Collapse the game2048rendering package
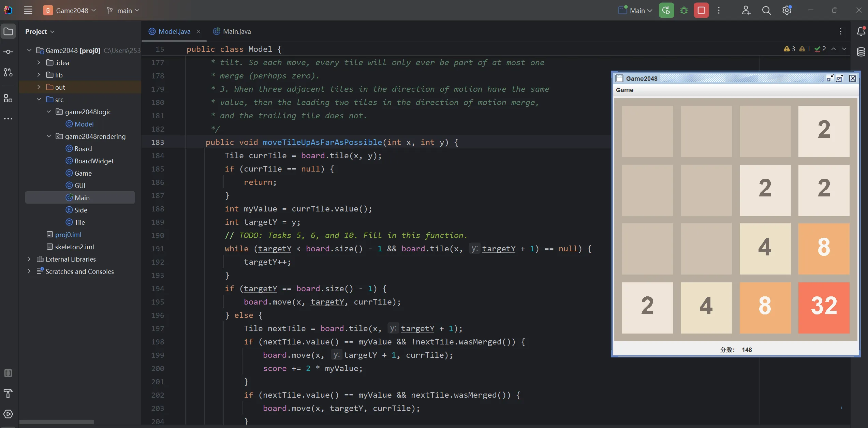 48,136
